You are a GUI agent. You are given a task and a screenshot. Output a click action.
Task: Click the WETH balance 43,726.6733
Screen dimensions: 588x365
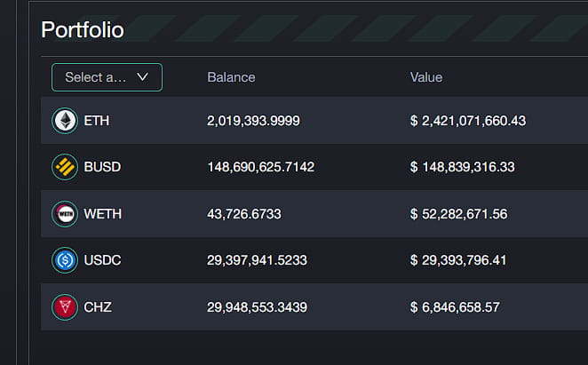click(244, 214)
